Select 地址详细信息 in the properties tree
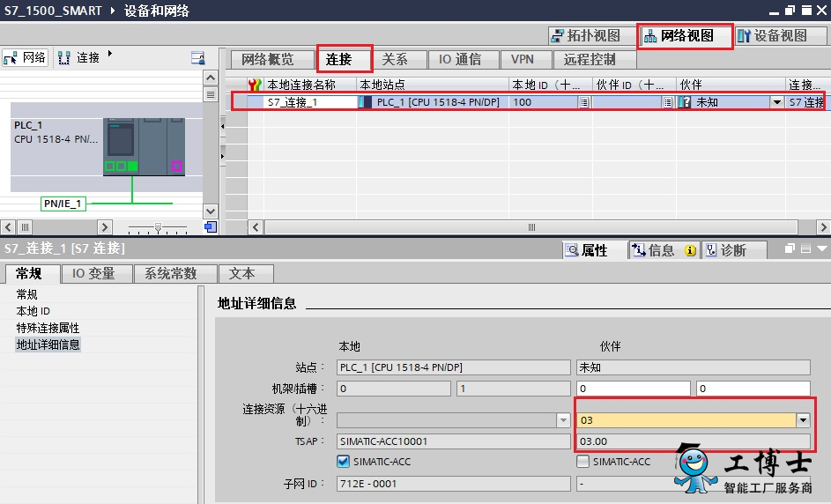Screen dimensions: 831x504 (x=48, y=345)
